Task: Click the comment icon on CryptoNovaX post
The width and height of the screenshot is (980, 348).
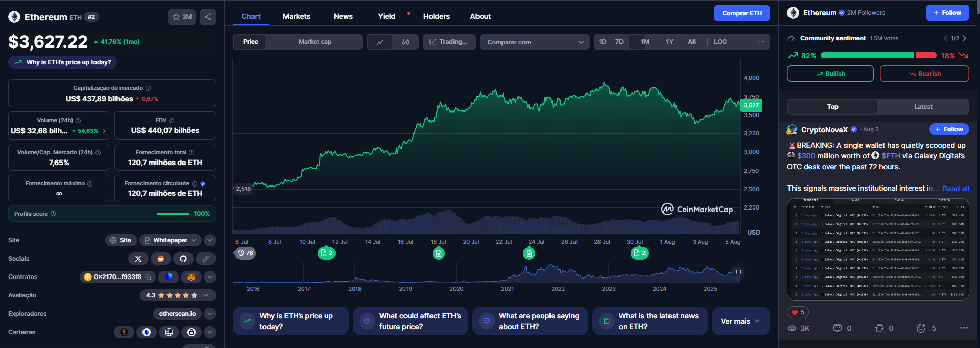Action: tap(838, 328)
